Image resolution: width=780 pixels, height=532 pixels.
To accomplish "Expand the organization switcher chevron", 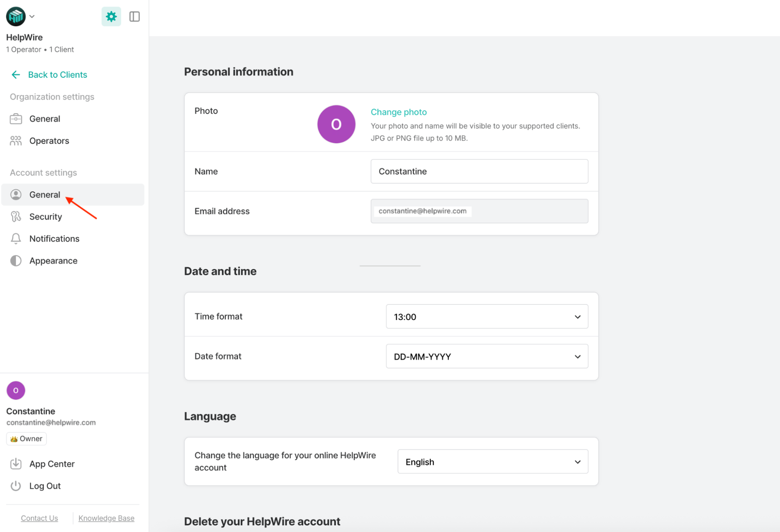I will (x=32, y=16).
